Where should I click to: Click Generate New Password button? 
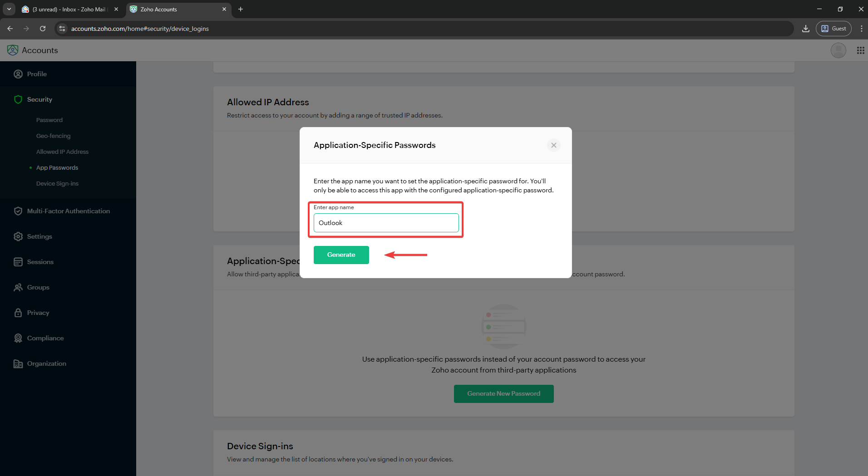coord(503,393)
